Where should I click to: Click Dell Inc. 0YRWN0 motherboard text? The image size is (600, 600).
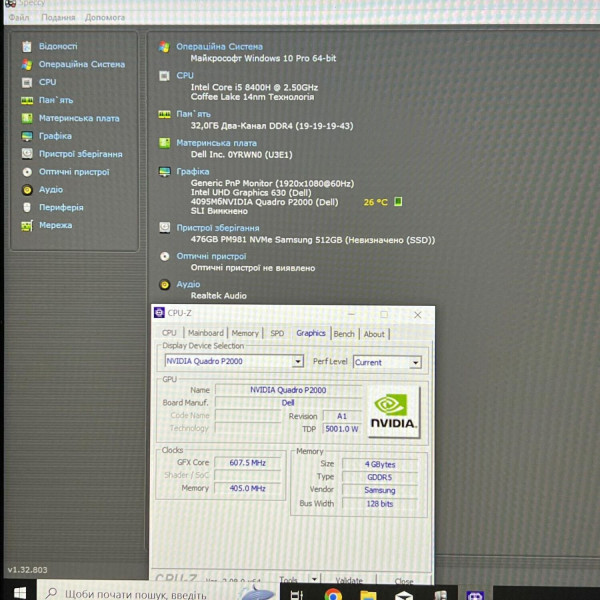[x=241, y=155]
